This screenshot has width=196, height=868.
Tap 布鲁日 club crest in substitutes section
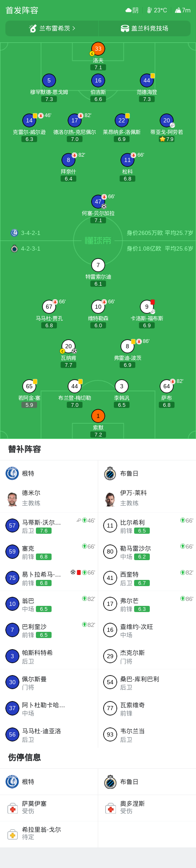pos(110,473)
